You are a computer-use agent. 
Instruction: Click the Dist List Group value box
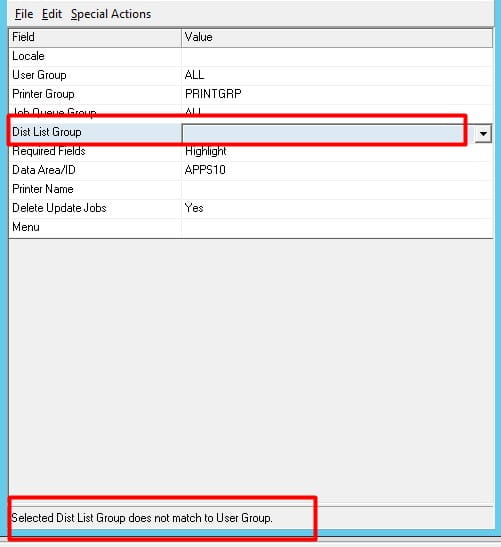click(328, 133)
